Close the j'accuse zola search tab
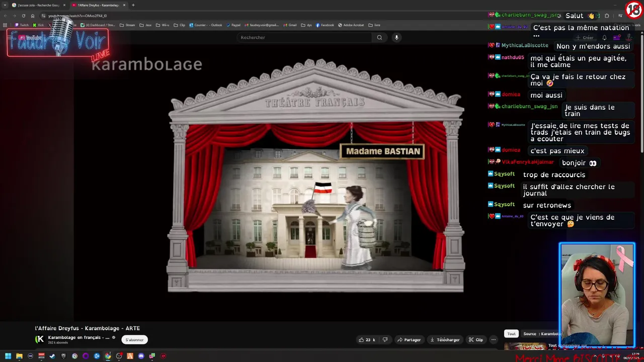The width and height of the screenshot is (644, 362). [64, 5]
